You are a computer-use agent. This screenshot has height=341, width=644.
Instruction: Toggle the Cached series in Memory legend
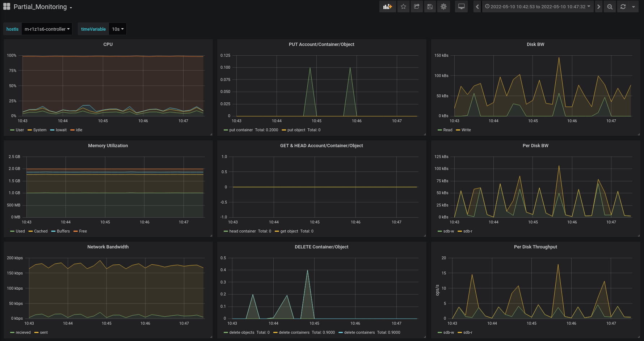click(41, 231)
